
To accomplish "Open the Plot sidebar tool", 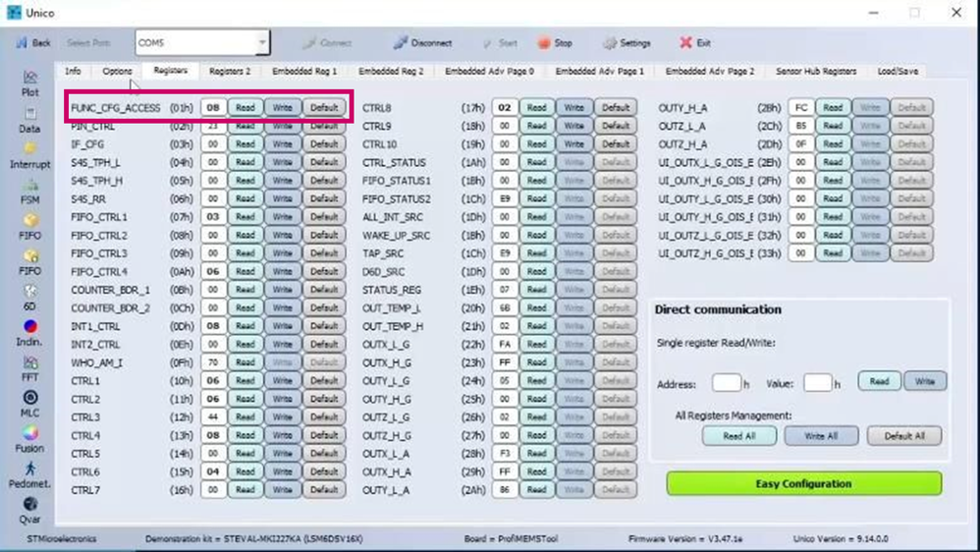I will point(29,83).
